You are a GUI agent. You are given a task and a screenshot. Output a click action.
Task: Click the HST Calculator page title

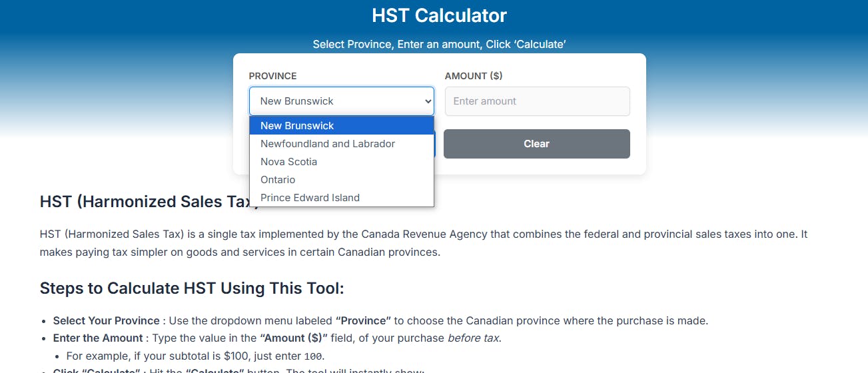[x=439, y=15]
